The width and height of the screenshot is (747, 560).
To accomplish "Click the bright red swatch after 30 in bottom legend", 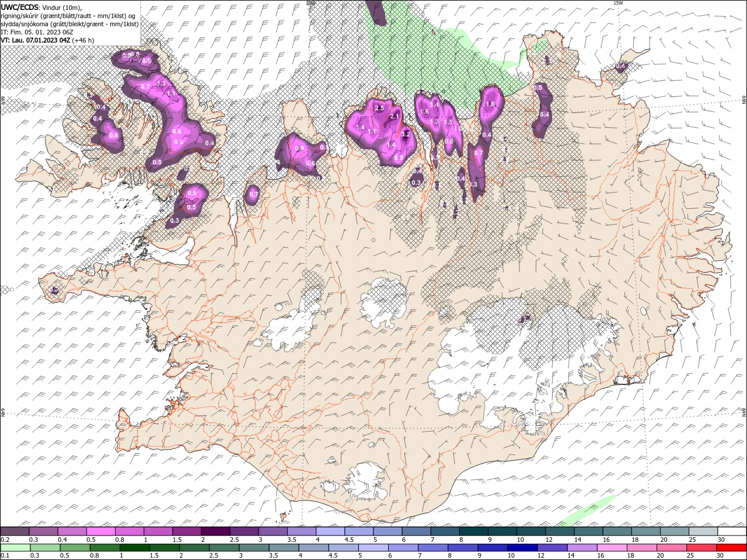I will [731, 548].
